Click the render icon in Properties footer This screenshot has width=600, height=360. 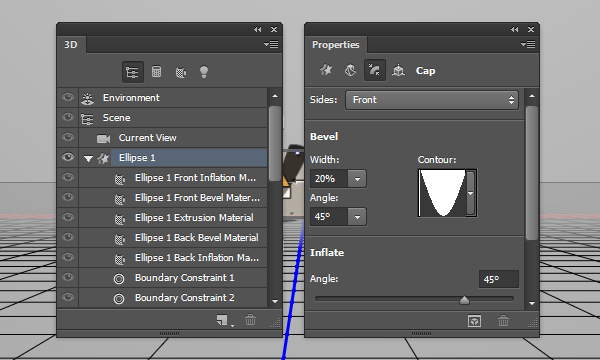click(474, 321)
